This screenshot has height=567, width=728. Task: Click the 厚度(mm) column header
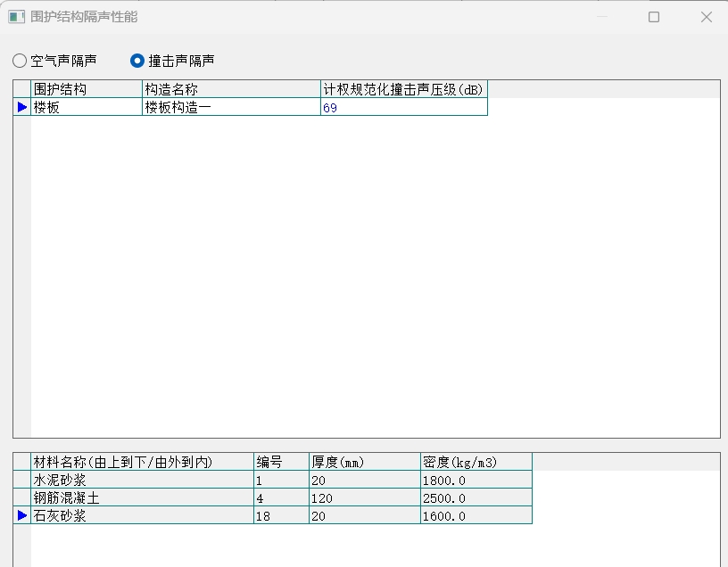(364, 462)
